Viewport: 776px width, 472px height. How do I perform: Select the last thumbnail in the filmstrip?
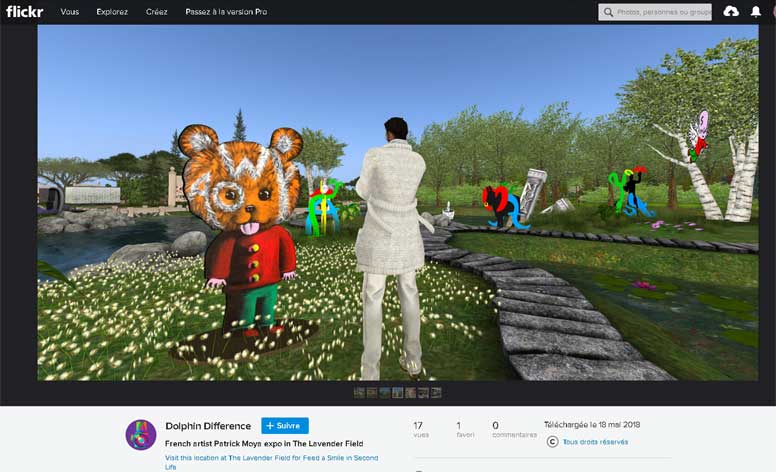click(436, 393)
